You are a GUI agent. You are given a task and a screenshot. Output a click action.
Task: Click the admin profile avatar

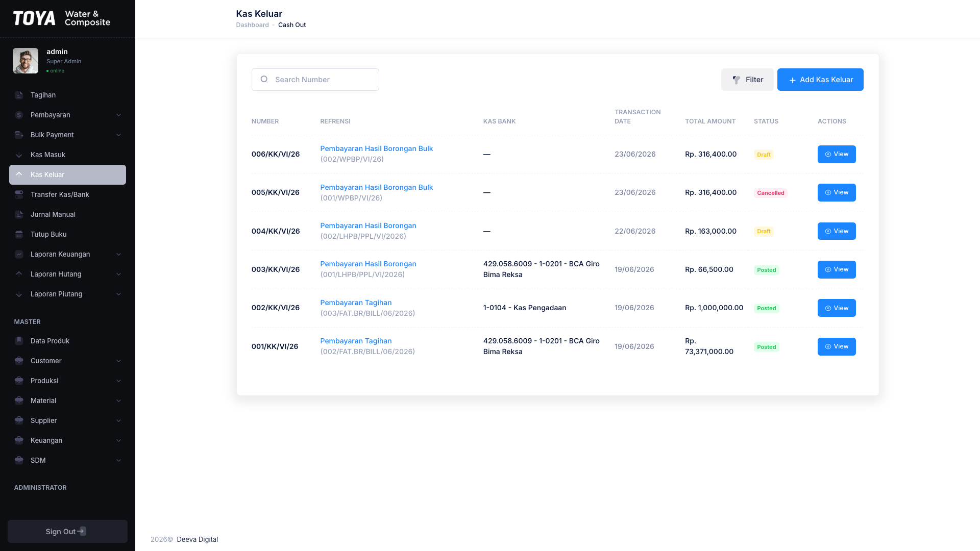tap(26, 61)
